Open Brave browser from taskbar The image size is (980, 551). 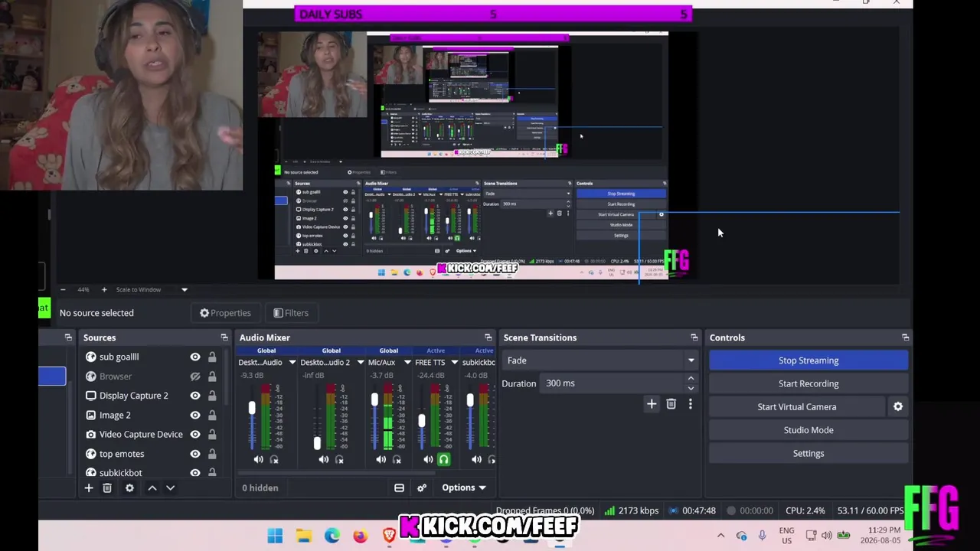pos(389,536)
